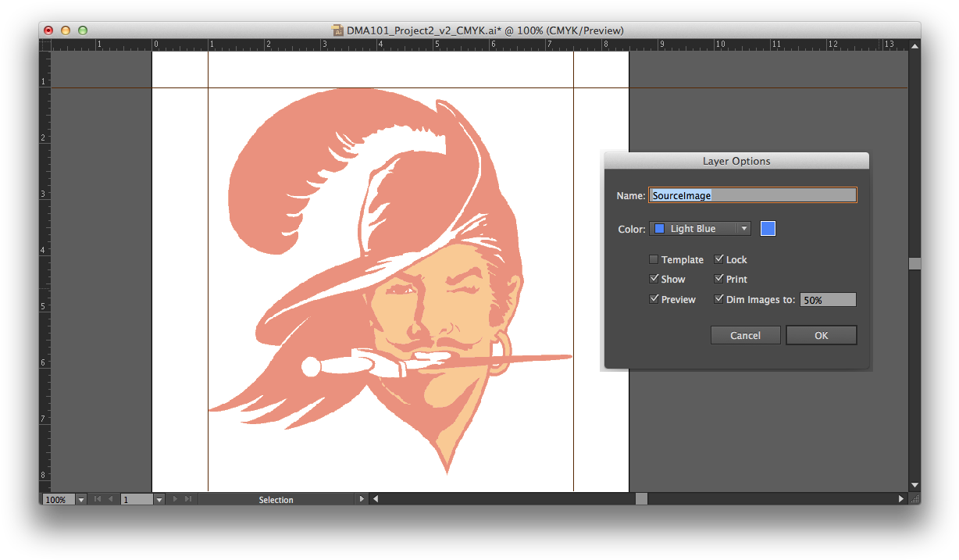Expand the artboard number dropdown
Image resolution: width=959 pixels, height=560 pixels.
[159, 499]
